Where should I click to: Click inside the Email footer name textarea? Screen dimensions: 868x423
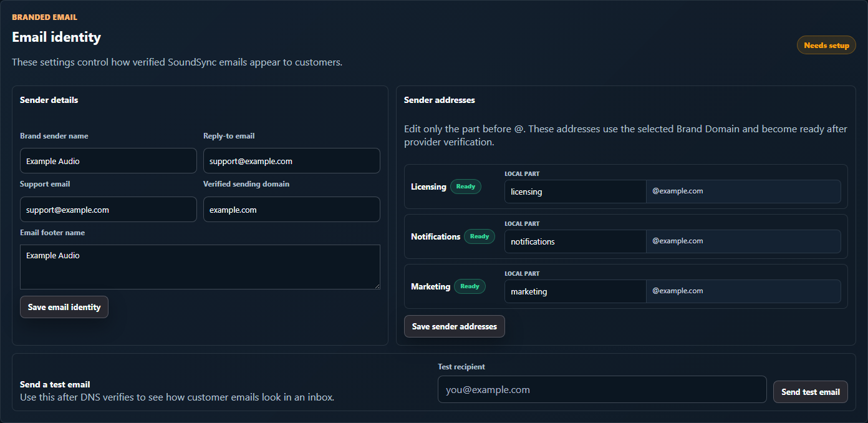(200, 267)
